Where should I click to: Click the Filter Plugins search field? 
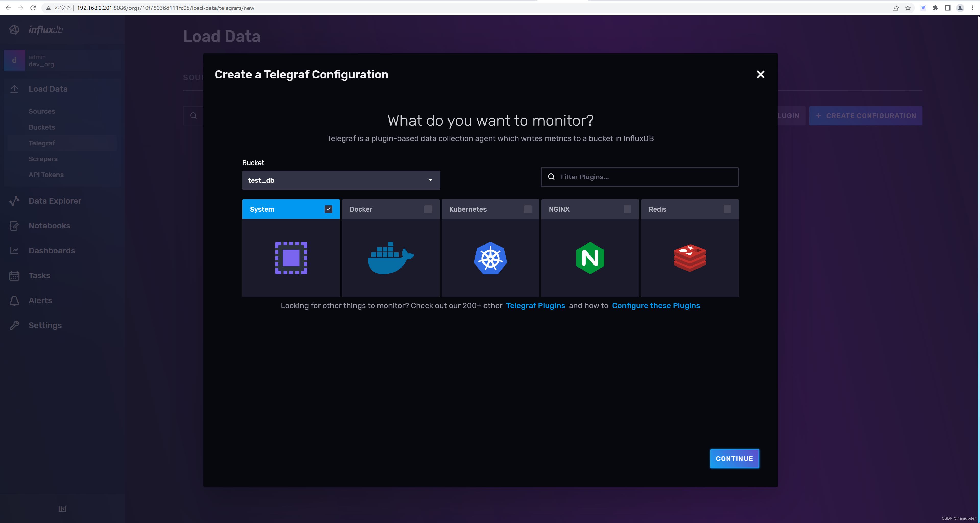(x=640, y=177)
